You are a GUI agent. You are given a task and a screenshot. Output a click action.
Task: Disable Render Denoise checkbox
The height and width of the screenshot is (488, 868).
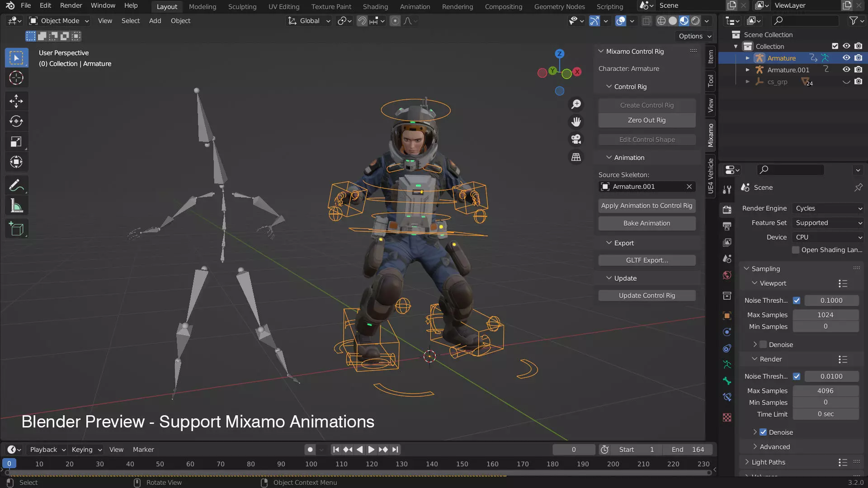pyautogui.click(x=763, y=432)
